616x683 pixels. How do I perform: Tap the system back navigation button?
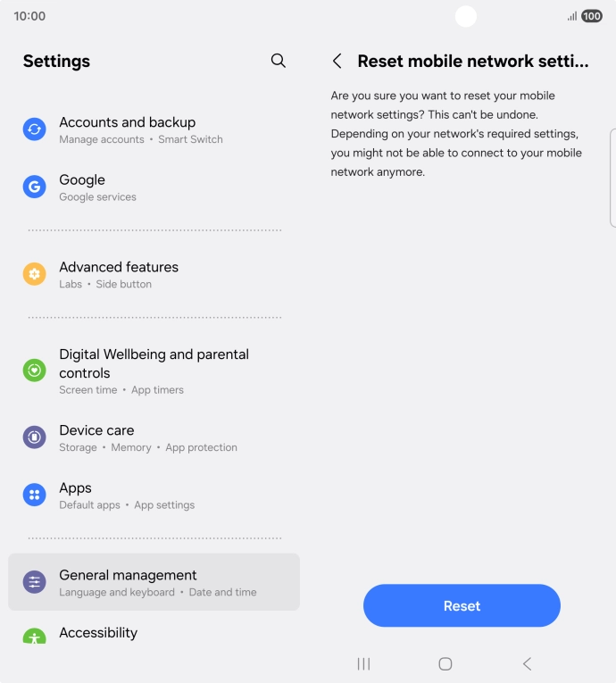527,664
